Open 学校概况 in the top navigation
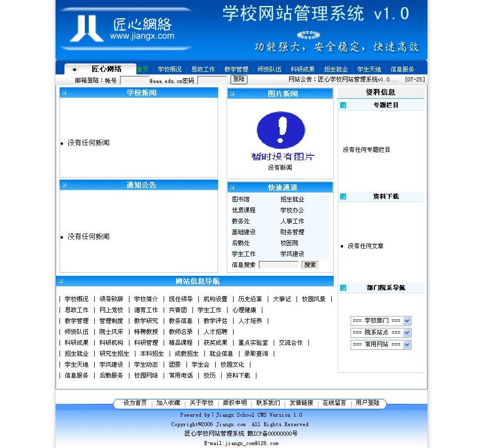This screenshot has width=483, height=448. (x=170, y=69)
